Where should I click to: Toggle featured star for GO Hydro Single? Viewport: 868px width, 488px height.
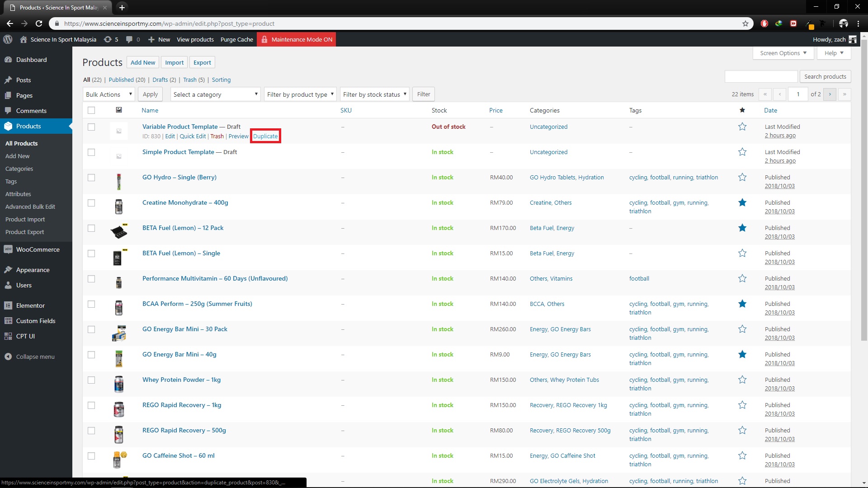pos(742,178)
